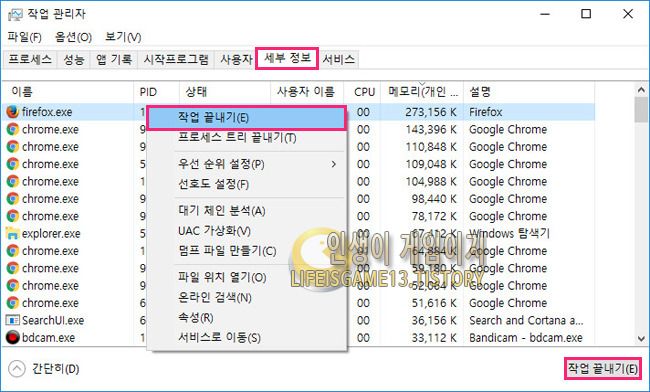Choose 온라인 검색(N) menu entry
The image size is (650, 392).
click(247, 298)
